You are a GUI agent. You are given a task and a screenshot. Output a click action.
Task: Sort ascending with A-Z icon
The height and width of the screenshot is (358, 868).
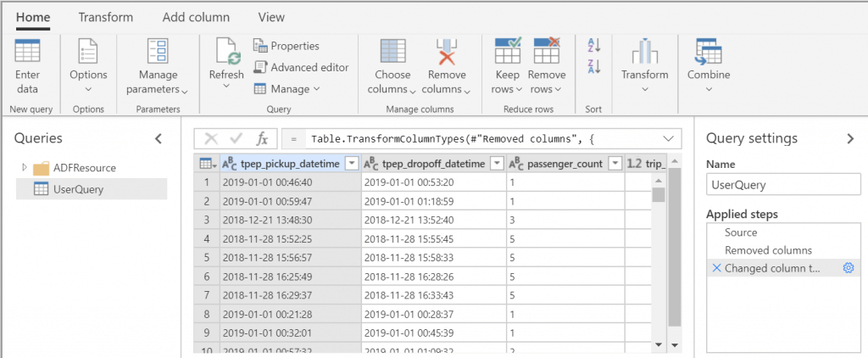[x=594, y=46]
